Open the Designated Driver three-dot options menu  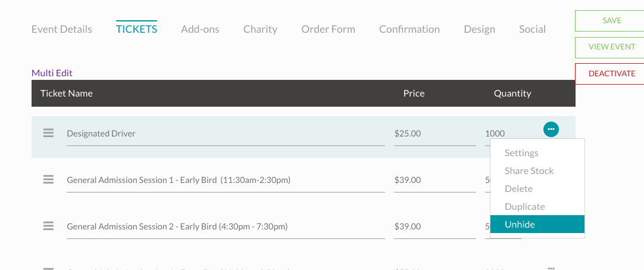pyautogui.click(x=551, y=129)
